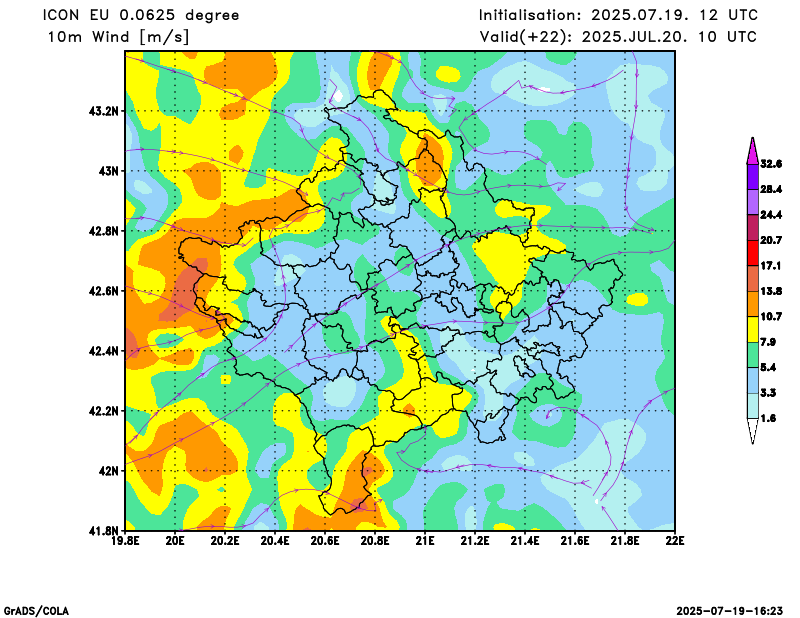800x618 pixels.
Task: Click the 43.2N latitude label
Action: [104, 111]
